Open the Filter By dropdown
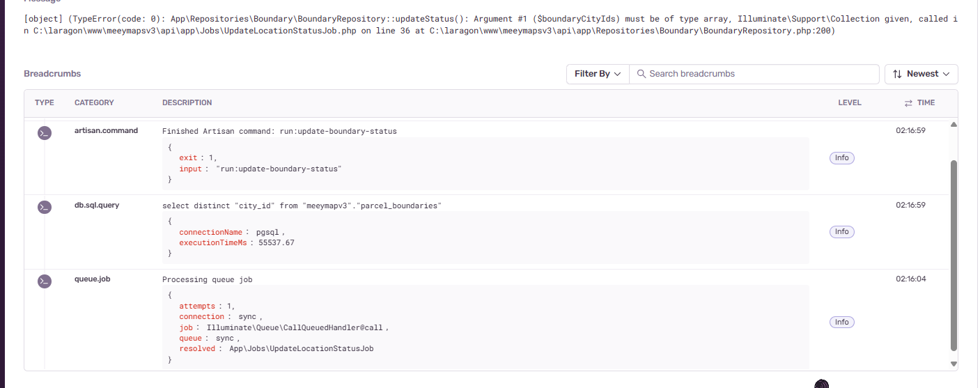Viewport: 980px width, 388px height. tap(597, 74)
